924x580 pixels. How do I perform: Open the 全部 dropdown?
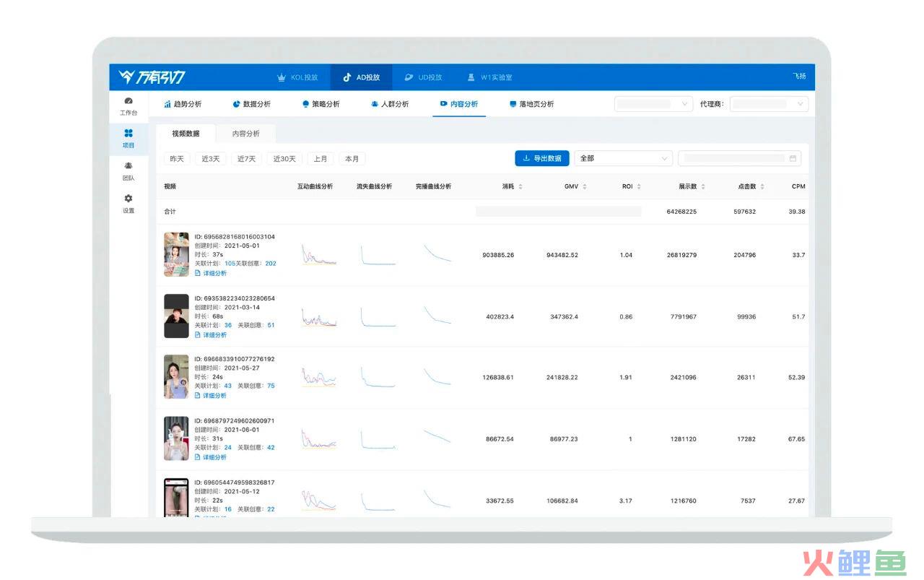[x=624, y=158]
